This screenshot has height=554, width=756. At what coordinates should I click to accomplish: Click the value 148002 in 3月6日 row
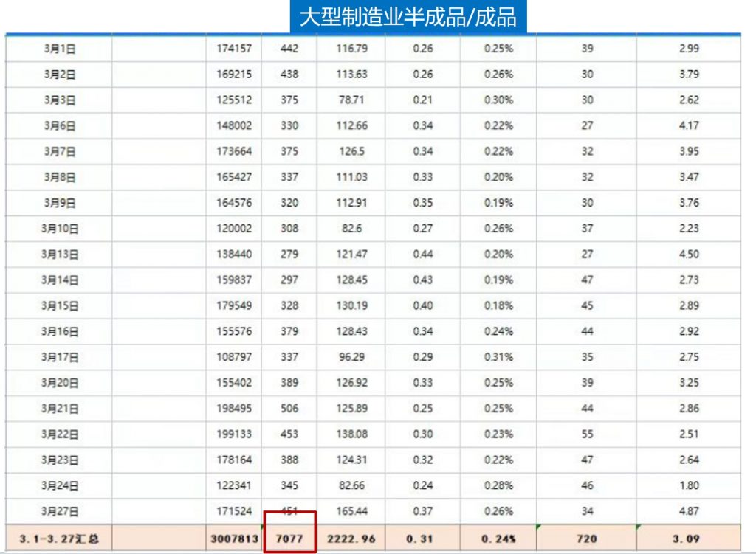pos(234,125)
